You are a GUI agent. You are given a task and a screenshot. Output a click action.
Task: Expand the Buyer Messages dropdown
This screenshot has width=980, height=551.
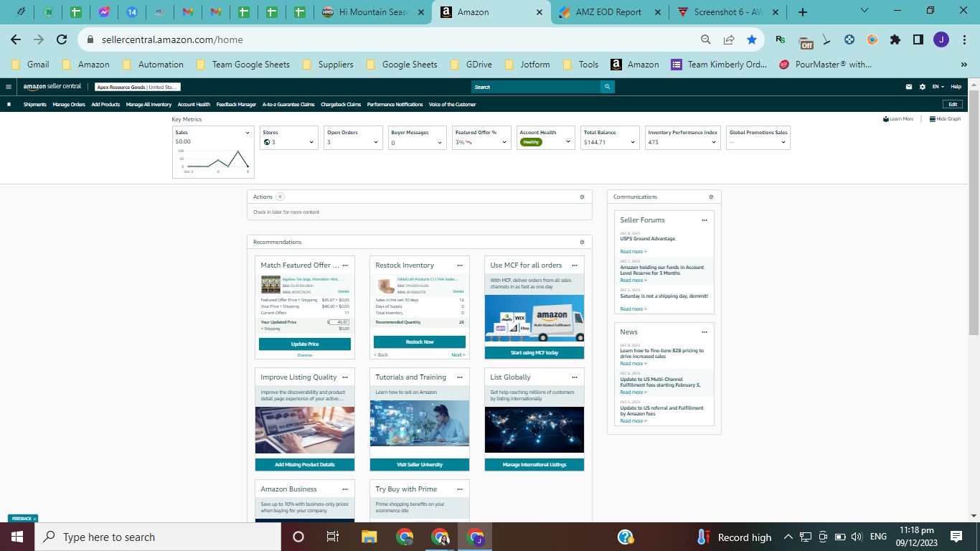pos(440,142)
